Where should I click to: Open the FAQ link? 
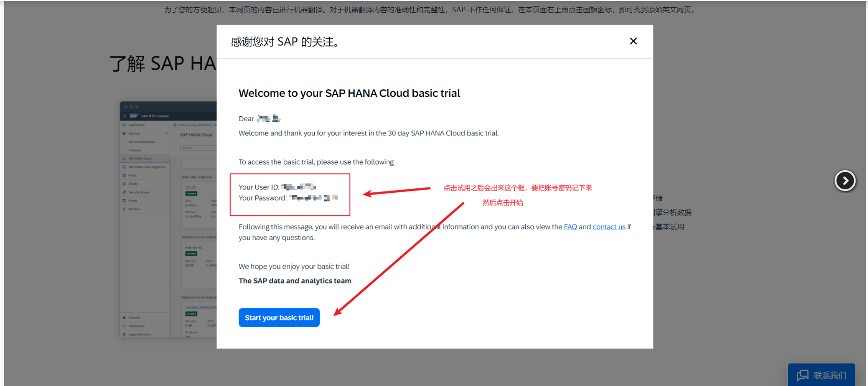(570, 227)
